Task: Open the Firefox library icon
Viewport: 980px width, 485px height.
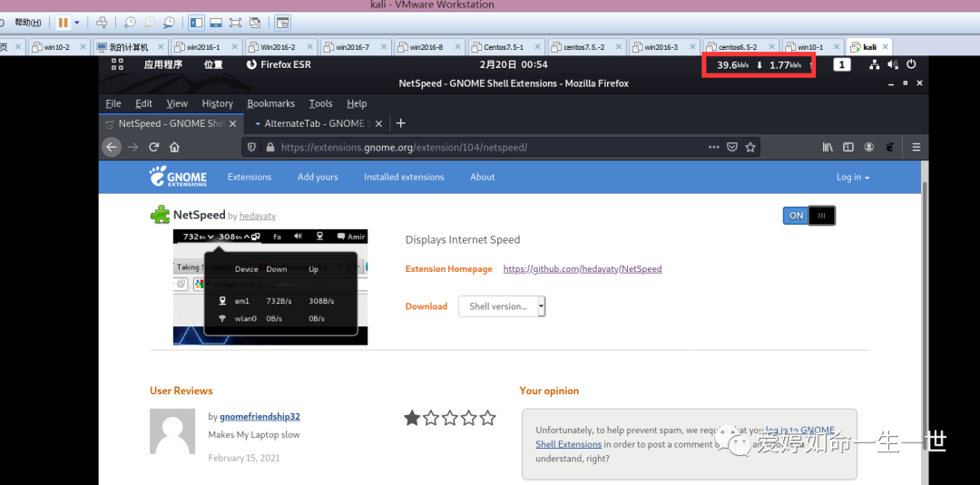Action: point(828,147)
